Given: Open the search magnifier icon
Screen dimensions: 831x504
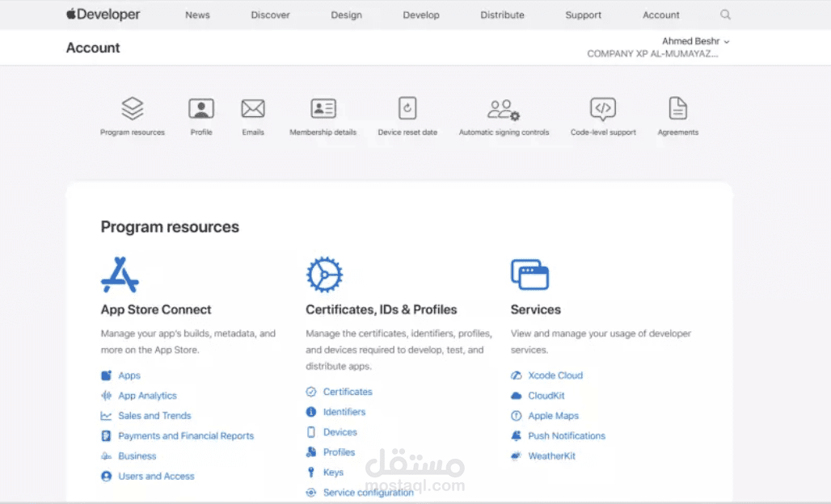Looking at the screenshot, I should click(725, 15).
